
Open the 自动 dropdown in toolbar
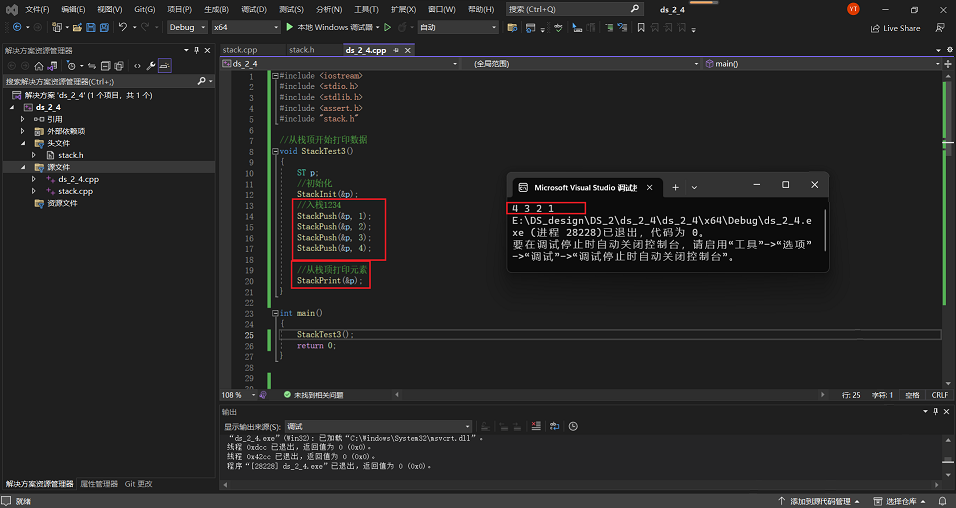(x=458, y=27)
